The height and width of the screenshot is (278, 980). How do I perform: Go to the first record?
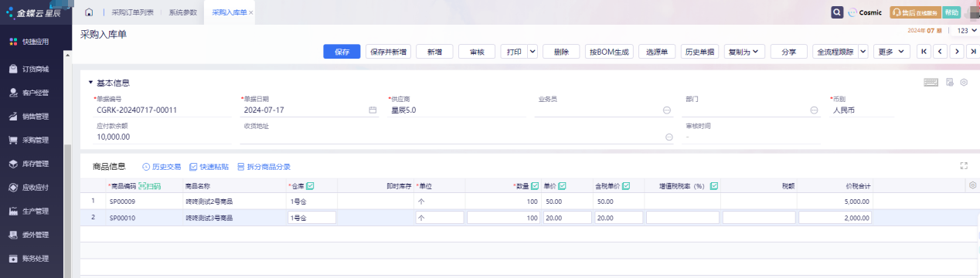coord(924,51)
